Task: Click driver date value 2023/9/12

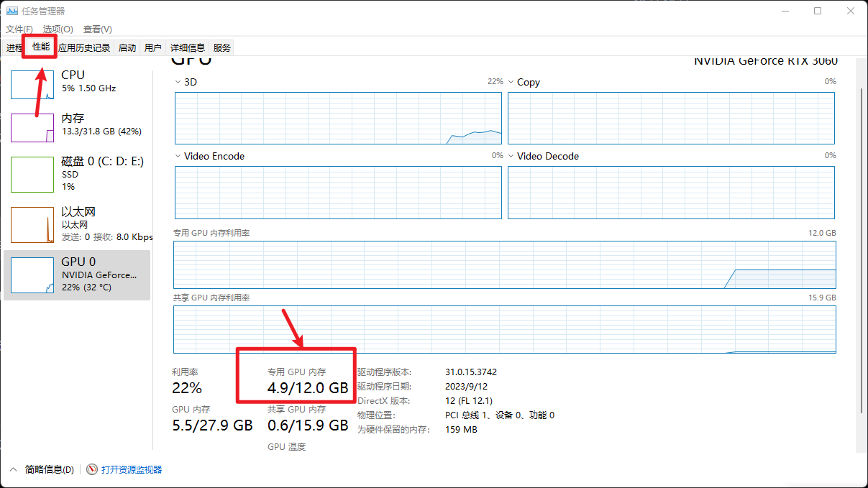Action: coord(466,387)
